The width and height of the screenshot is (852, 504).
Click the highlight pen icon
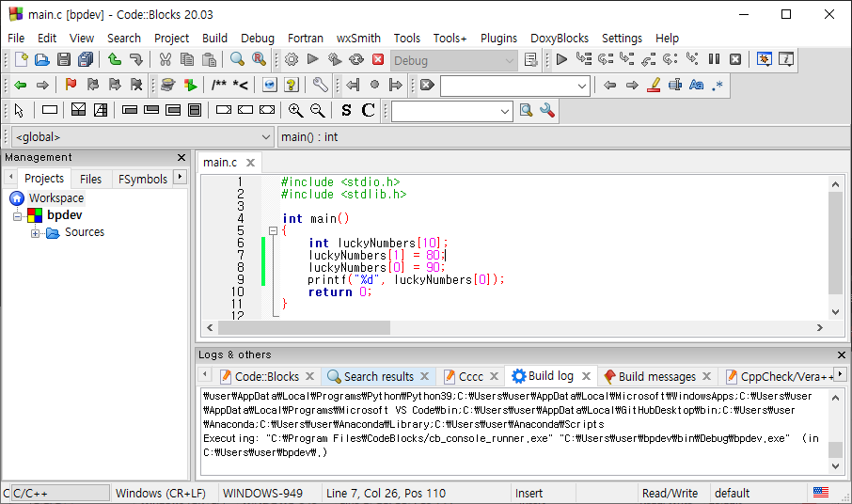[654, 85]
